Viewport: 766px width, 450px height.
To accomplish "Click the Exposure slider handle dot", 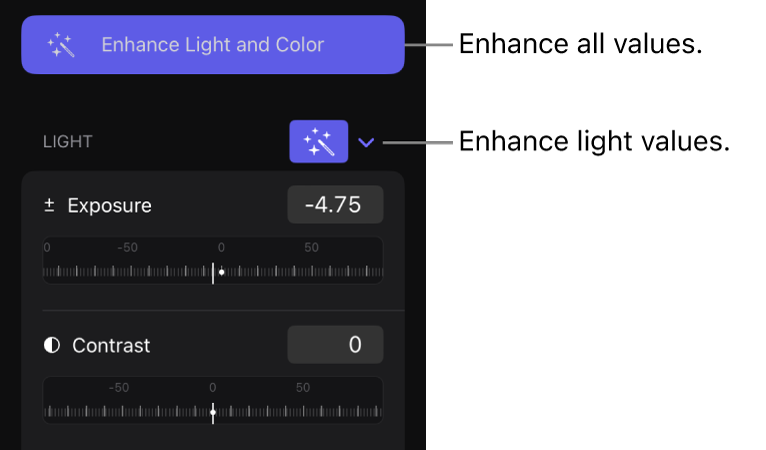I will [x=221, y=272].
